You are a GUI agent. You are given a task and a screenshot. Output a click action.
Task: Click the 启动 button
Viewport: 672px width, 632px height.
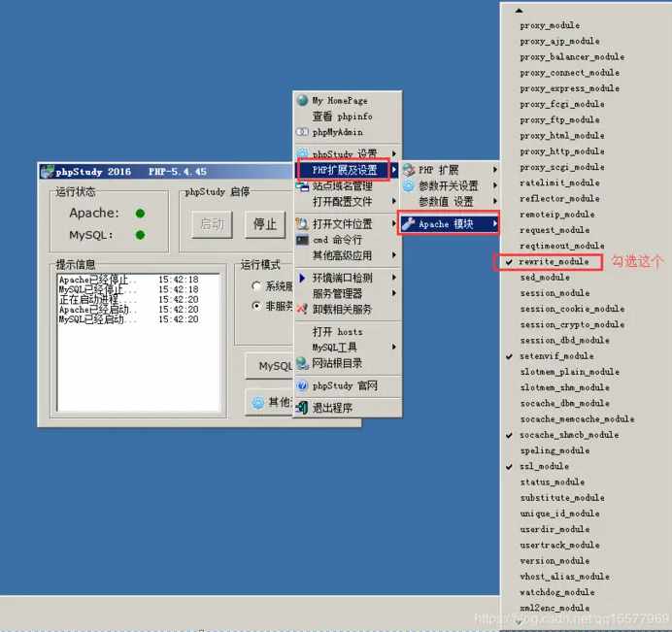point(212,224)
